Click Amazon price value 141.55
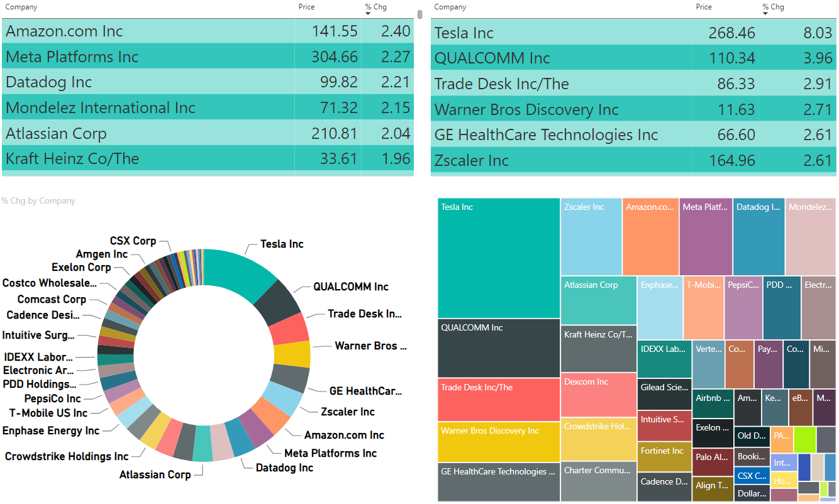 pyautogui.click(x=335, y=31)
